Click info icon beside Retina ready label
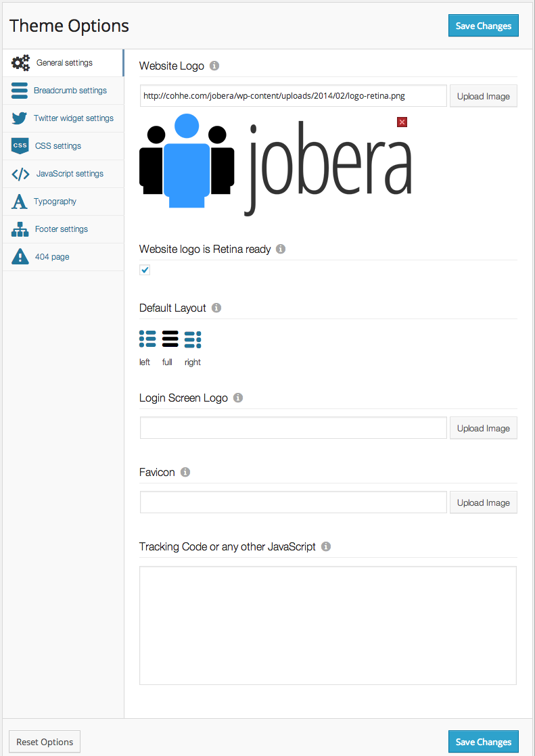 [281, 249]
